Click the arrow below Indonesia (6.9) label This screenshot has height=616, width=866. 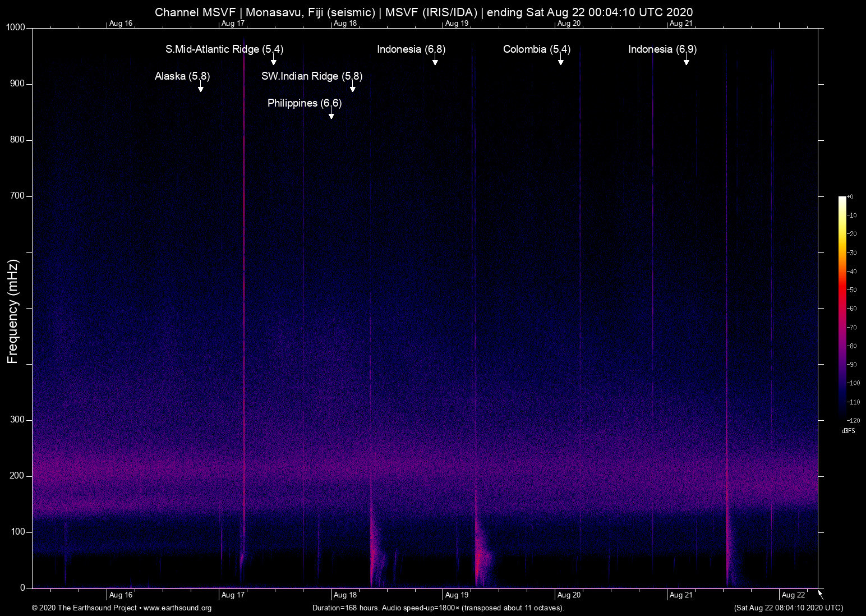click(x=686, y=61)
